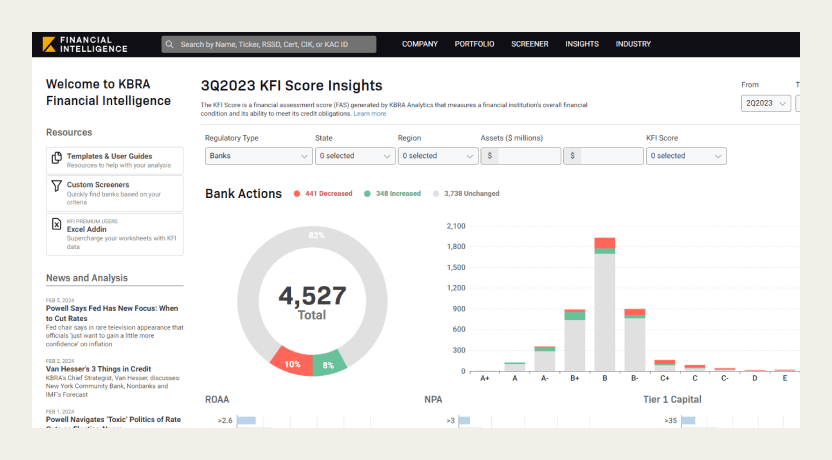Click the green 8% donut segment
The image size is (832, 460).
coord(328,364)
